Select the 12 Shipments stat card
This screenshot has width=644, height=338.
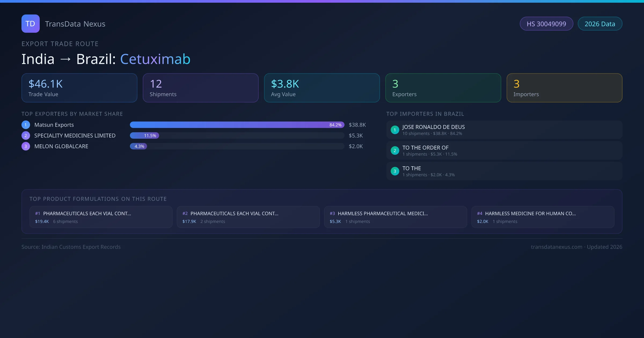point(200,88)
